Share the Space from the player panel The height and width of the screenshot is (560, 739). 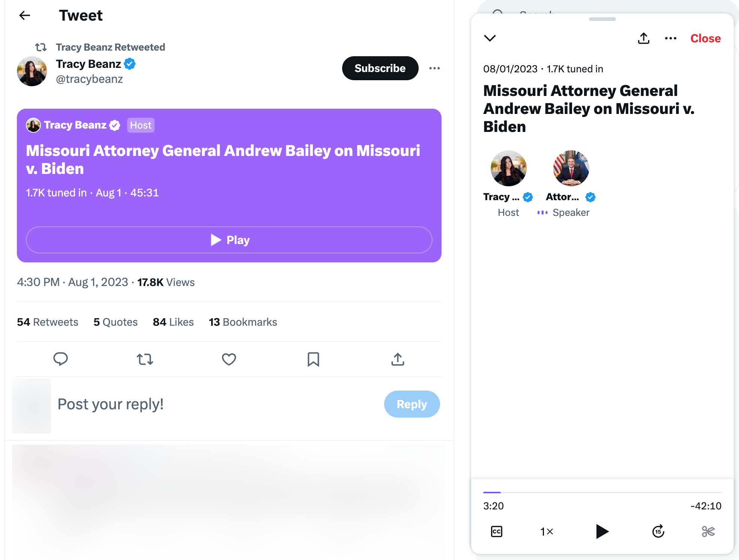click(644, 38)
